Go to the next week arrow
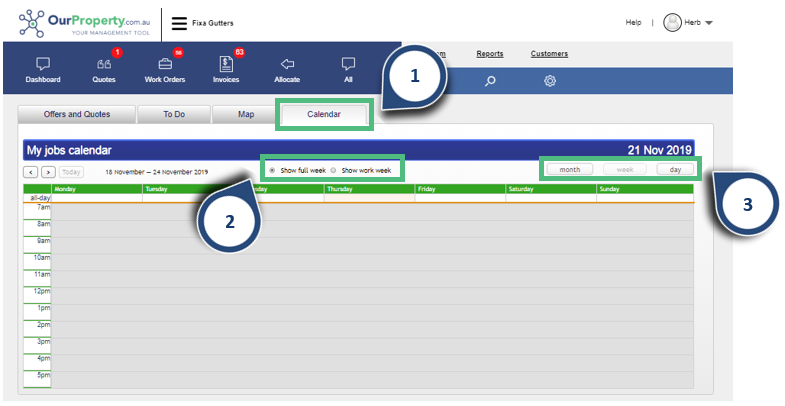 pos(48,172)
